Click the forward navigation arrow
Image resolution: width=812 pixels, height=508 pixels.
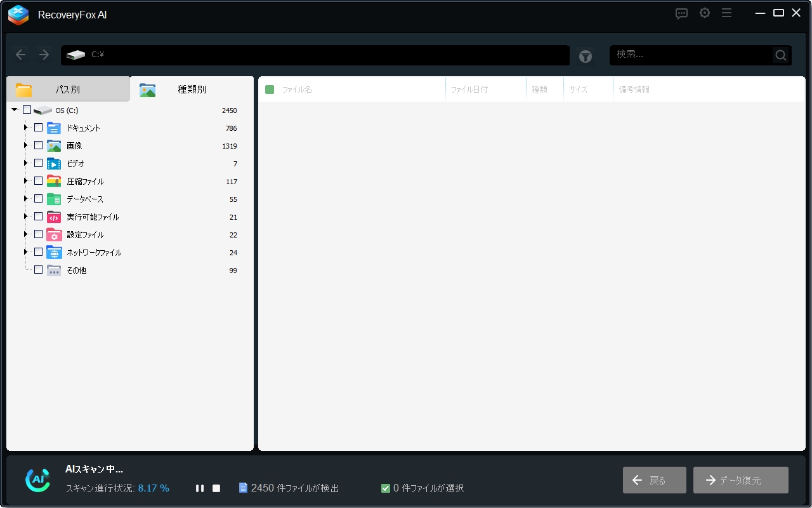point(44,55)
